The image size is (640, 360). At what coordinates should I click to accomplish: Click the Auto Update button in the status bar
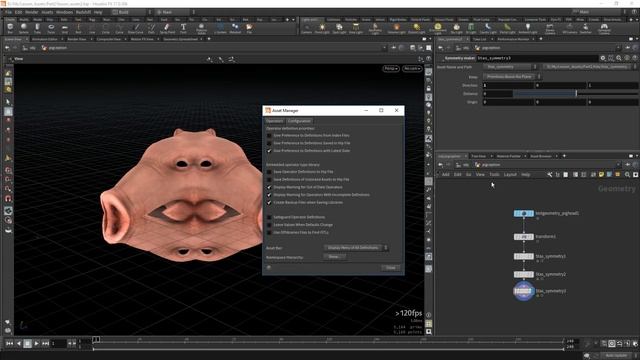coord(616,356)
